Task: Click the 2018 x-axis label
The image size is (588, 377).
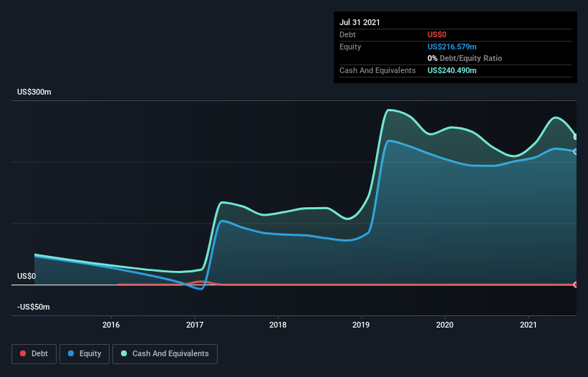Action: pyautogui.click(x=278, y=325)
